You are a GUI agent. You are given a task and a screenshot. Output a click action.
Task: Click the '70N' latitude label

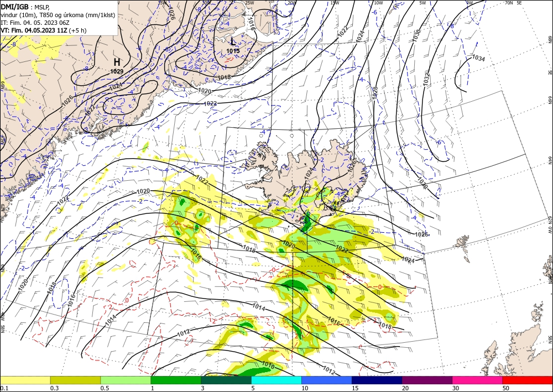[509, 3]
